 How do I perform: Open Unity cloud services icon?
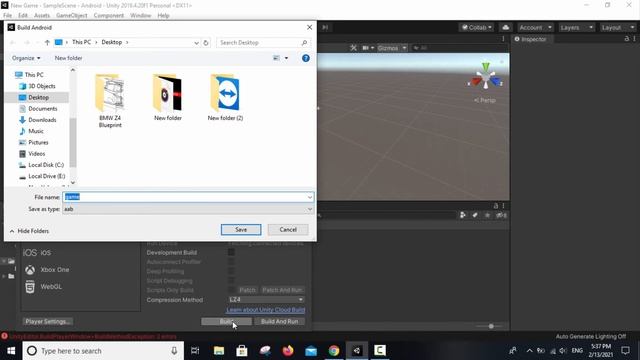506,27
